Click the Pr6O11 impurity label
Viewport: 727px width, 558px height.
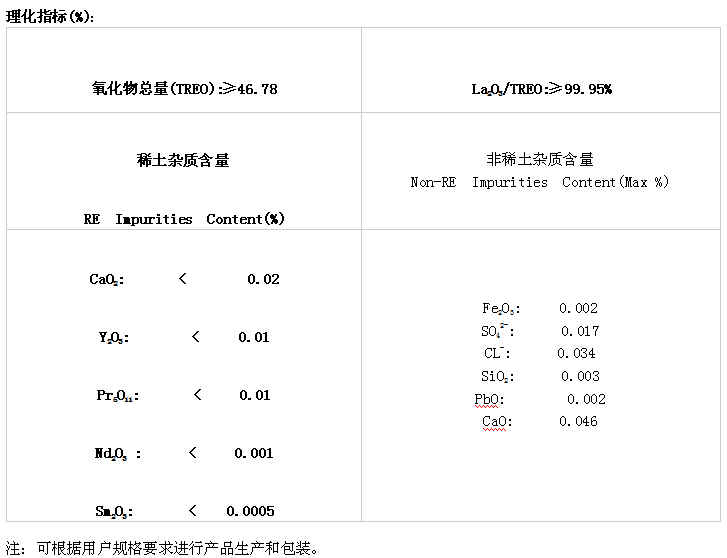tap(117, 396)
